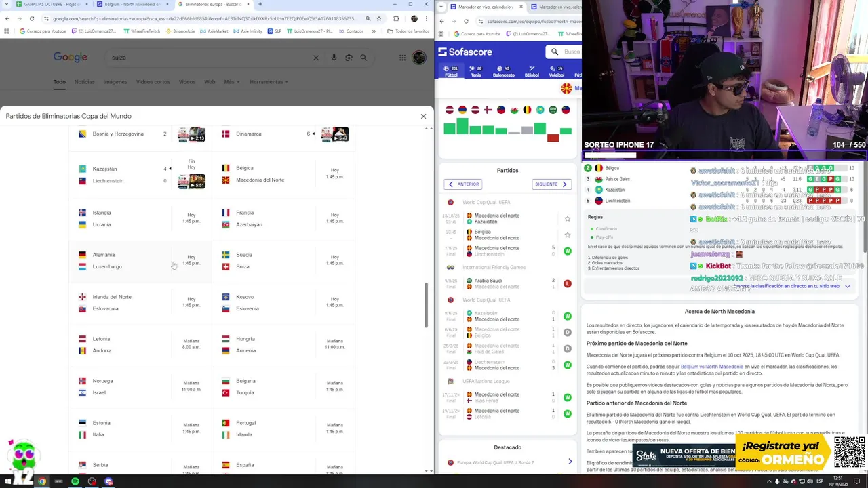Close the eliminatorias europa tab
Screen dimensions: 868x488
(248, 4)
